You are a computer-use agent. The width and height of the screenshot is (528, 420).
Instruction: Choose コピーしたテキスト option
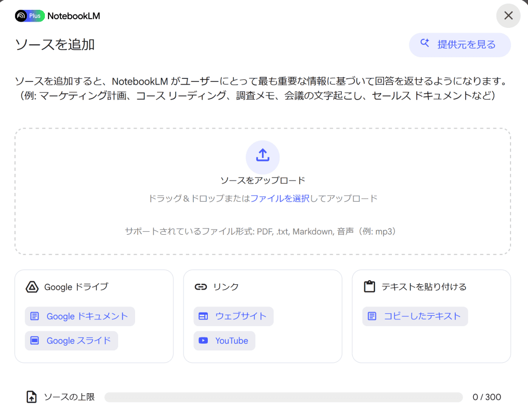click(415, 316)
